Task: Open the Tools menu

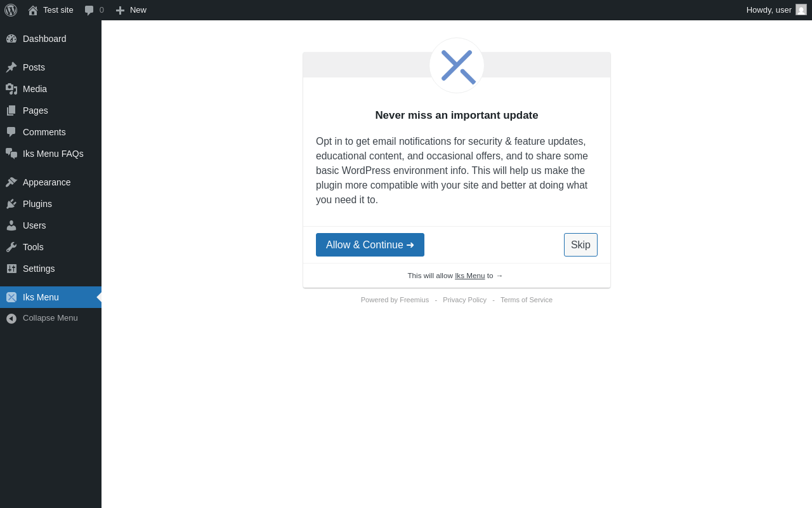Action: pyautogui.click(x=51, y=247)
